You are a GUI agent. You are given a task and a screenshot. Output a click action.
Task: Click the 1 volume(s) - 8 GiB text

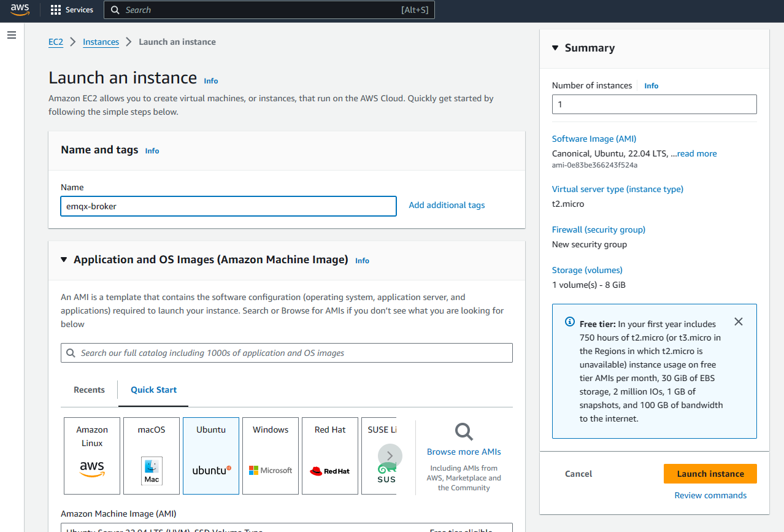589,285
